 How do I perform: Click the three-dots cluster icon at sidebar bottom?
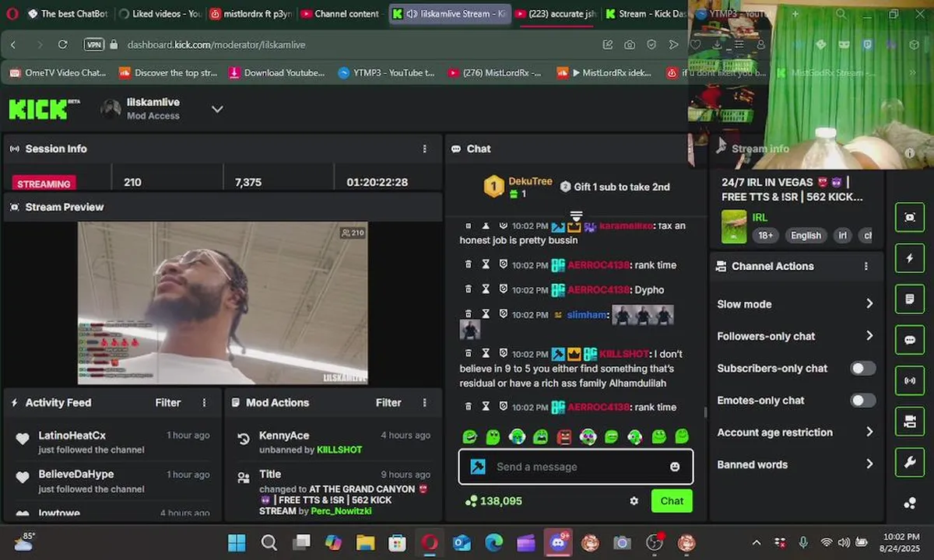(910, 503)
